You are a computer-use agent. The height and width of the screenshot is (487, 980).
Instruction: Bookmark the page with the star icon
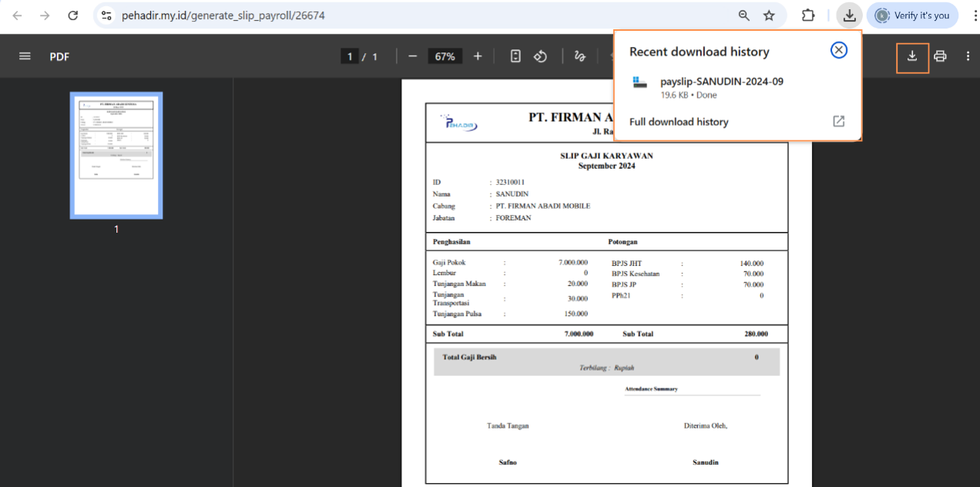coord(768,15)
